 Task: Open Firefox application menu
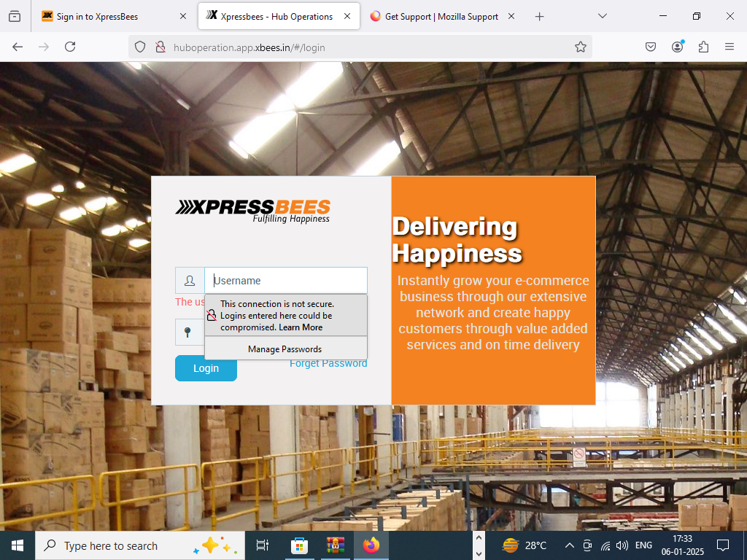(729, 47)
